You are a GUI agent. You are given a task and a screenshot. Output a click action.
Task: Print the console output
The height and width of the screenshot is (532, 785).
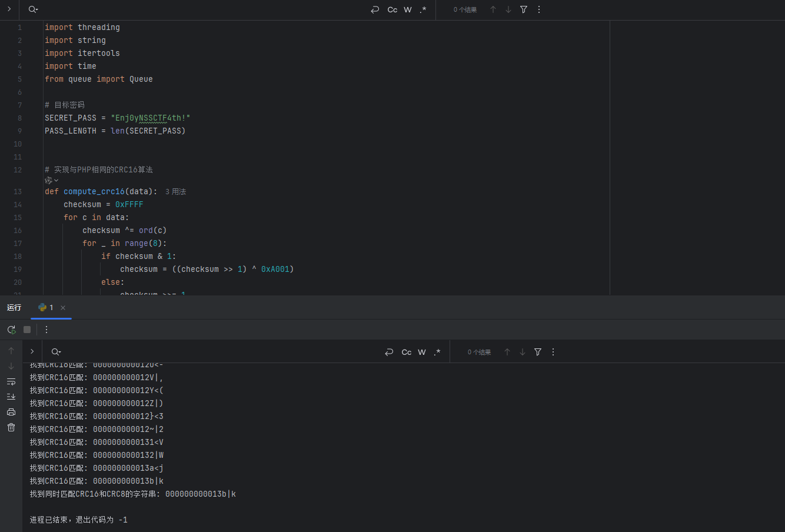(11, 412)
